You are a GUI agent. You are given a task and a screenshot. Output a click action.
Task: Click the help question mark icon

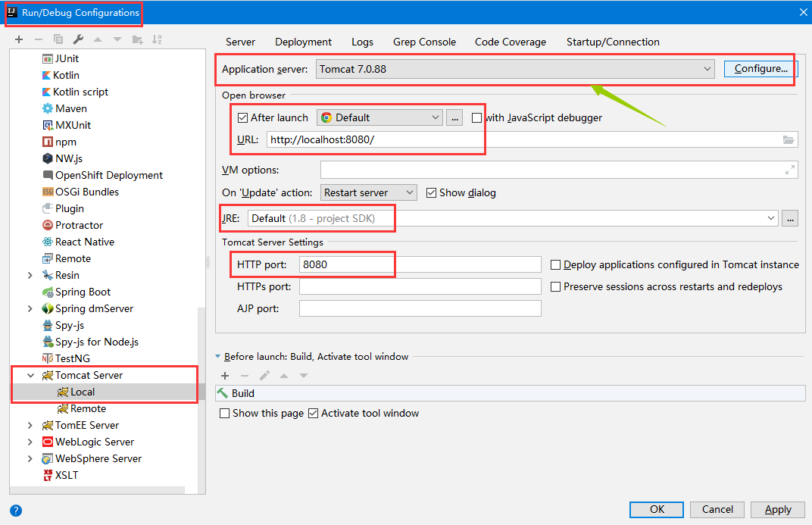tap(16, 511)
